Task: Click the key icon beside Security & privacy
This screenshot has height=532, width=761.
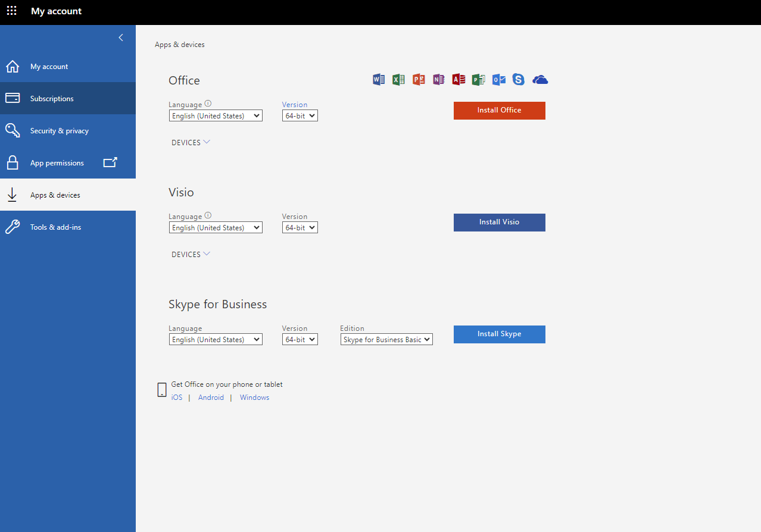Action: coord(13,130)
